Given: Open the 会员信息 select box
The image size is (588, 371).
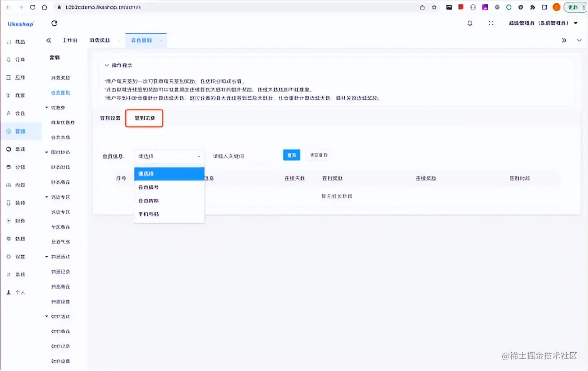Looking at the screenshot, I should [170, 156].
